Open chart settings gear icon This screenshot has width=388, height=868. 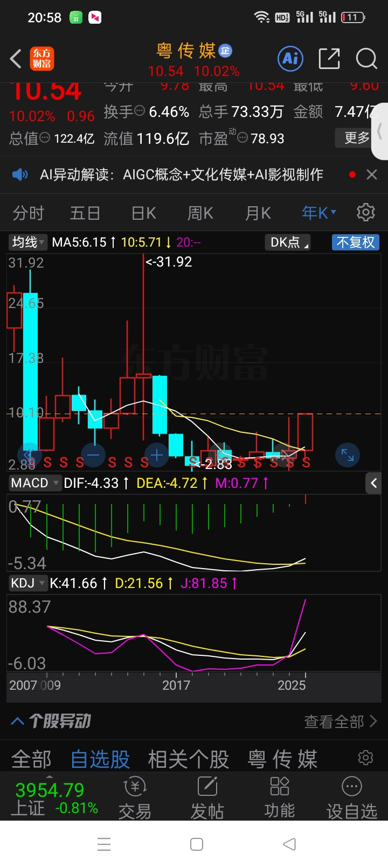pyautogui.click(x=366, y=213)
